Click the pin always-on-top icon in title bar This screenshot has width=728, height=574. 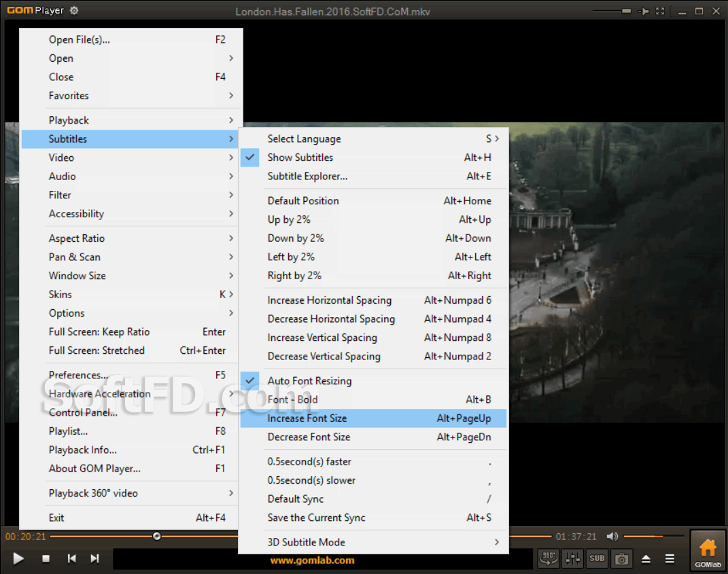(644, 11)
